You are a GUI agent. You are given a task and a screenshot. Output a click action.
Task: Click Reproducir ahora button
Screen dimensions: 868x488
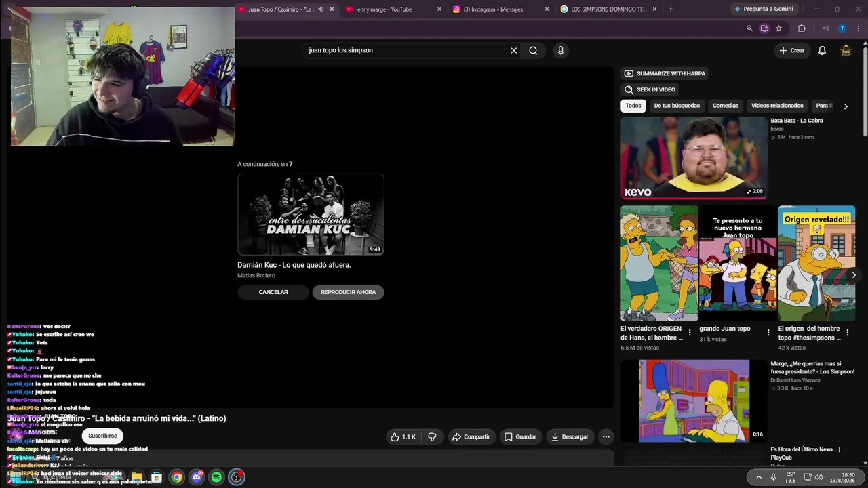click(x=348, y=292)
